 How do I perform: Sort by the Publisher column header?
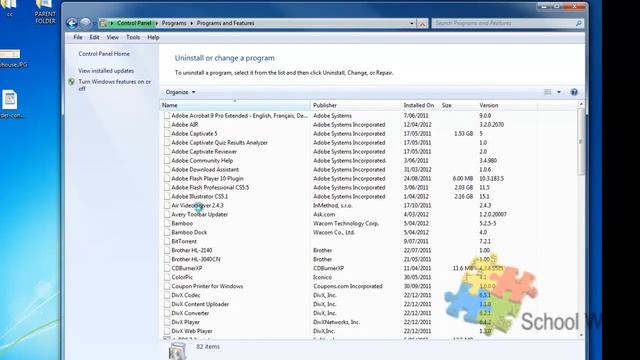356,105
